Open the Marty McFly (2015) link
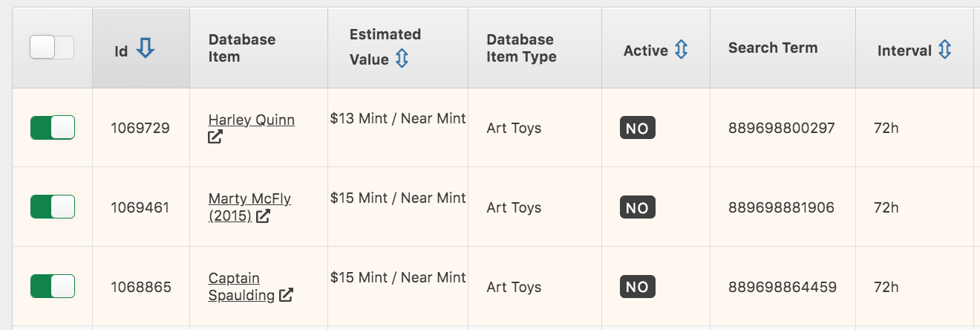The width and height of the screenshot is (980, 330). click(x=249, y=199)
